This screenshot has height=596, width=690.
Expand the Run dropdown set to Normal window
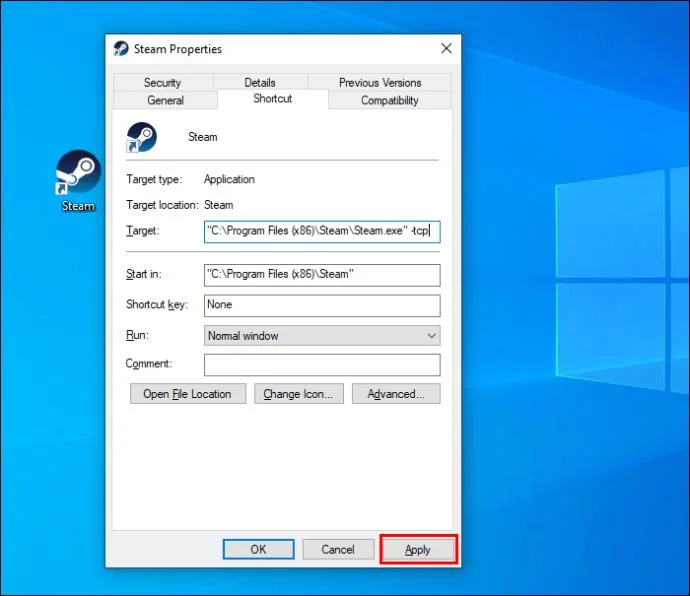click(x=322, y=336)
